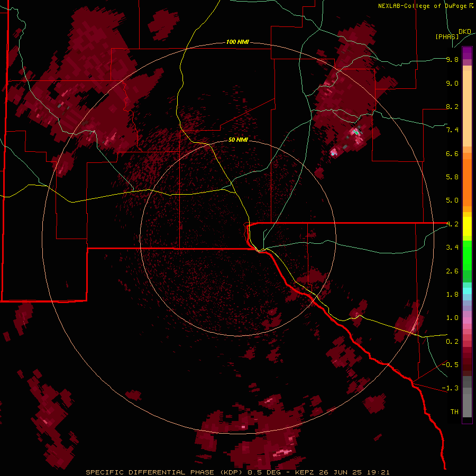Click the bright pink streak in the southern storm

tap(282, 453)
